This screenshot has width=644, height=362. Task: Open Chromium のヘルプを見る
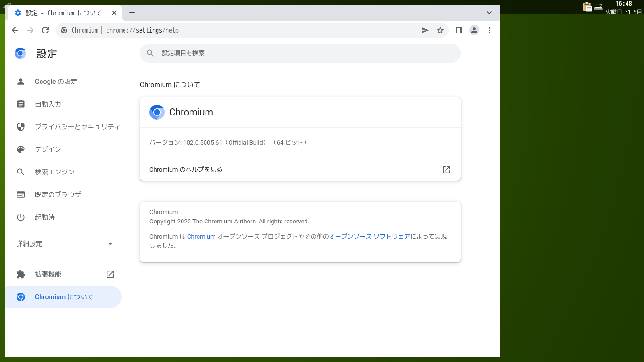(x=300, y=169)
